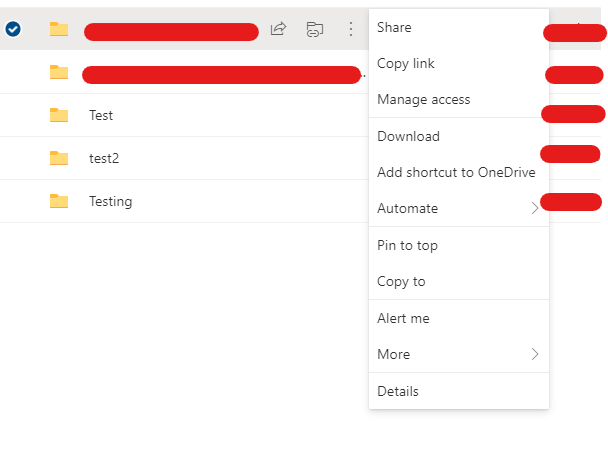Click the test2 folder icon
The image size is (608, 449).
tap(59, 158)
